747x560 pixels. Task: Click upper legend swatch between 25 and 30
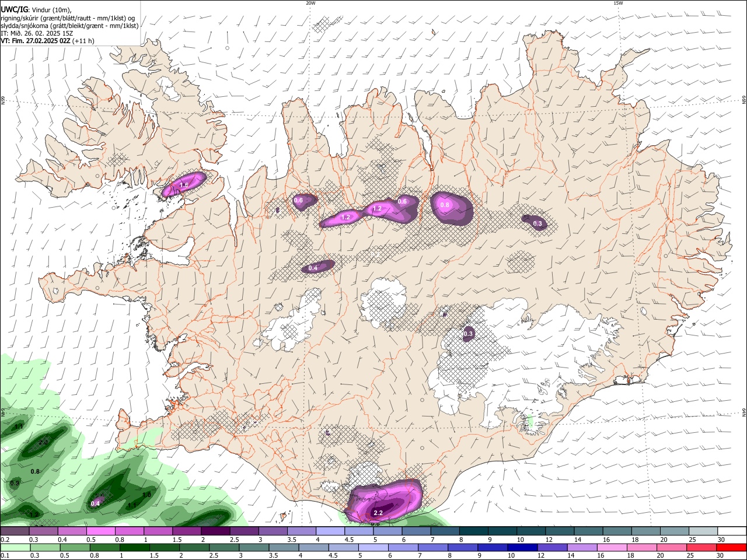tap(704, 531)
